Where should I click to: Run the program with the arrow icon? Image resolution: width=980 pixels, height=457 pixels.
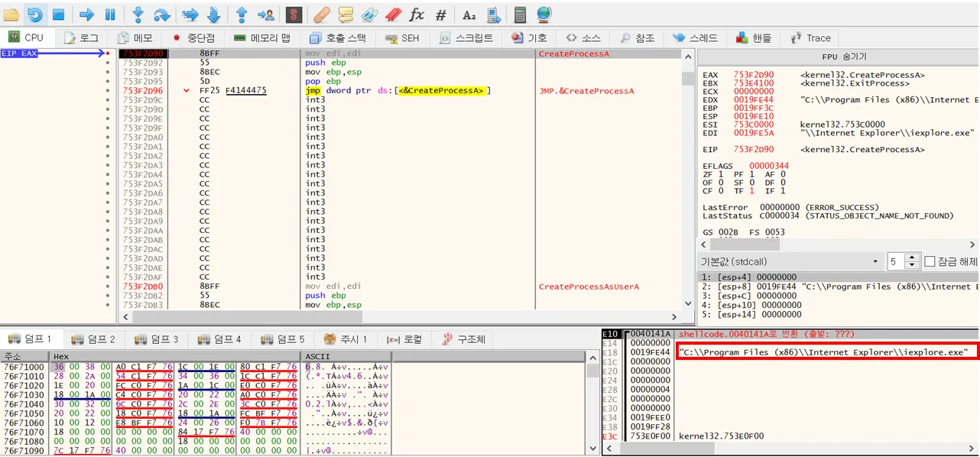pos(86,15)
